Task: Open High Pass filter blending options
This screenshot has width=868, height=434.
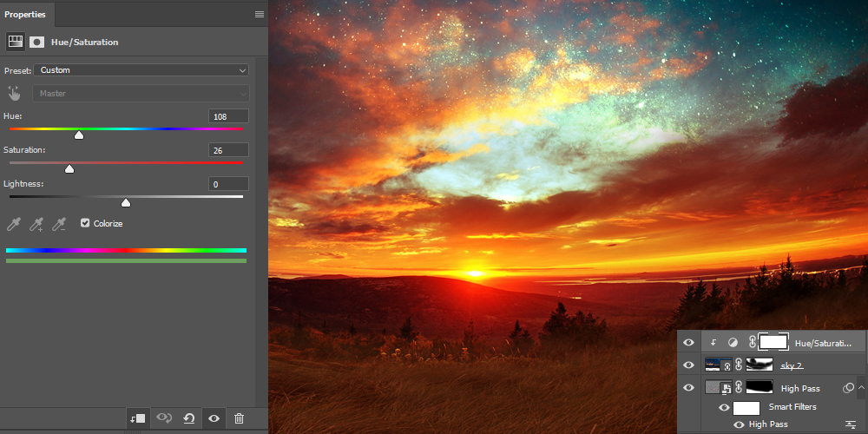Action: click(x=850, y=424)
